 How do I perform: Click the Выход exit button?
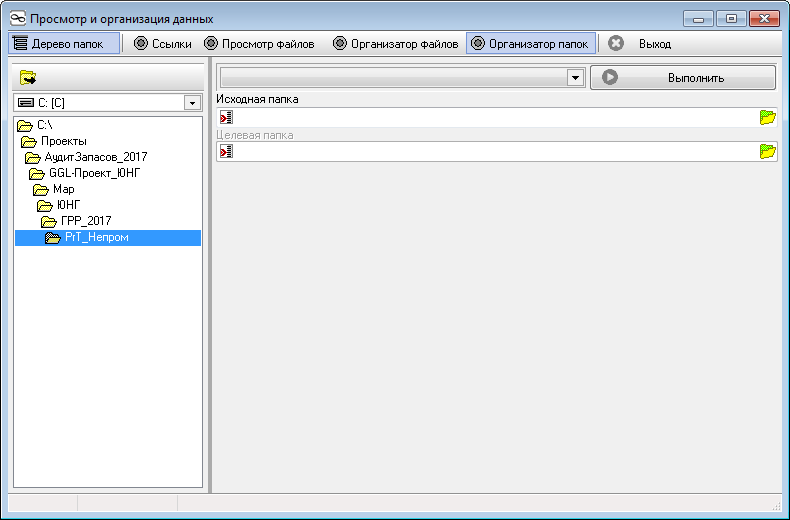tap(655, 44)
